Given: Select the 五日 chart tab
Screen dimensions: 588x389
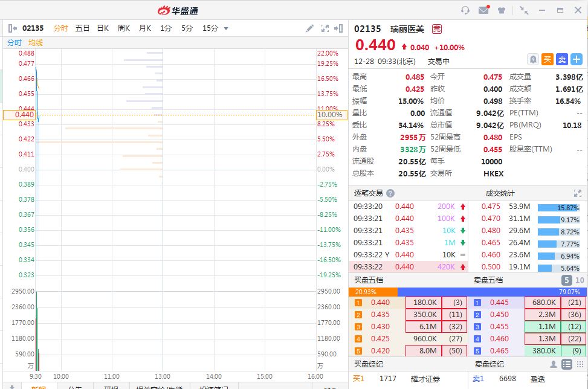Looking at the screenshot, I should pos(82,28).
